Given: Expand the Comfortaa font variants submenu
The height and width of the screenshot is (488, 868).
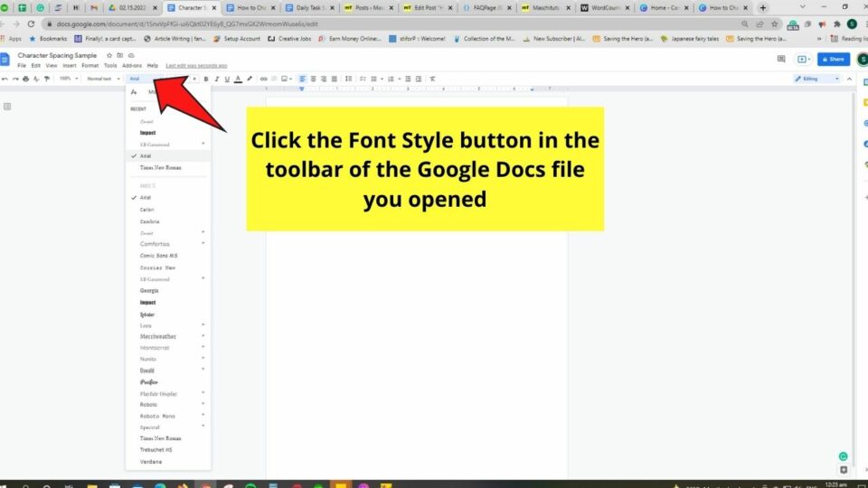Looking at the screenshot, I should pyautogui.click(x=203, y=243).
